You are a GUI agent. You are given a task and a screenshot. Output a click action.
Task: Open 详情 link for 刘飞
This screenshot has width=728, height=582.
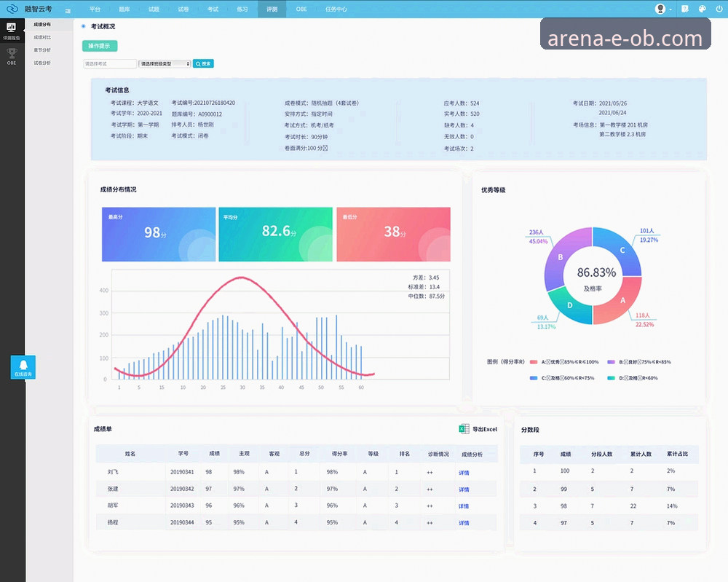tap(464, 473)
